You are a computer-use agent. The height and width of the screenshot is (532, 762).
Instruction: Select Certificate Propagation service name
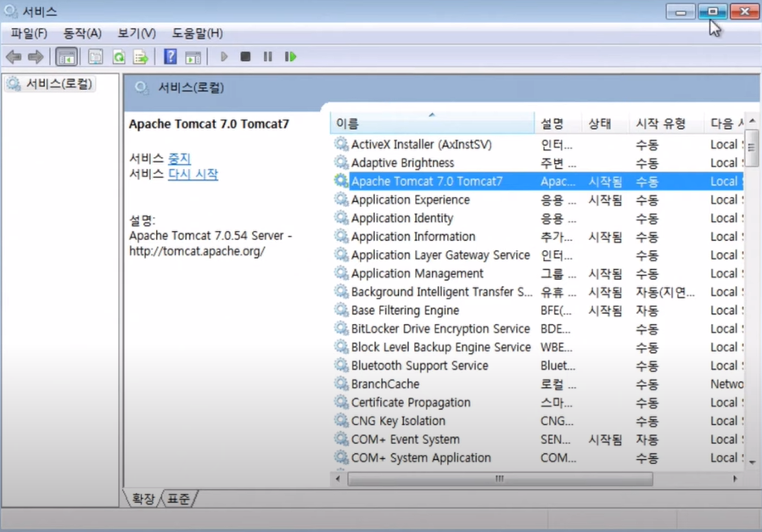(x=411, y=403)
